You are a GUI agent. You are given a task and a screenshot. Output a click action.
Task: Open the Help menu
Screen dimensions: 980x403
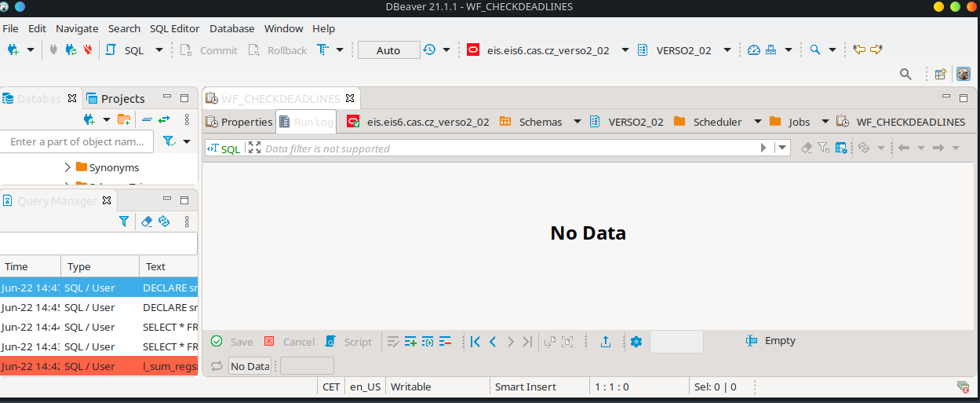[323, 28]
